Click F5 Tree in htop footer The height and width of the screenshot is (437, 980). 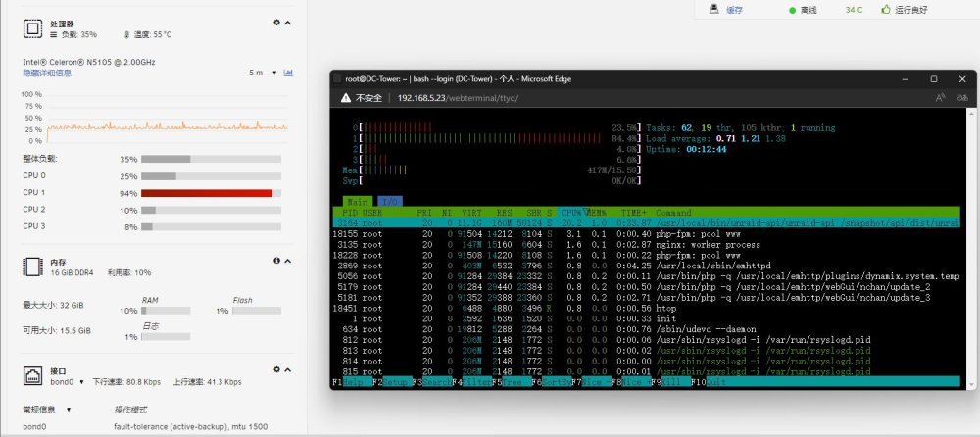512,381
